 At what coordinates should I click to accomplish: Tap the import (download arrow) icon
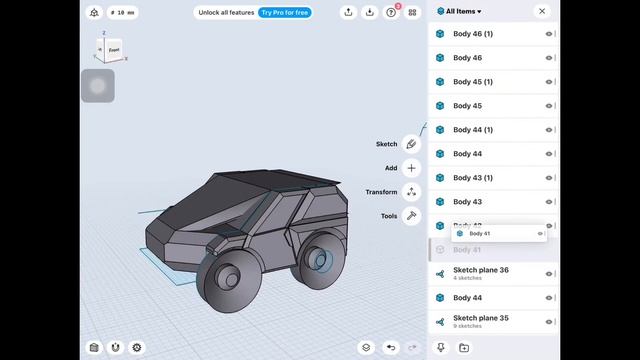coord(369,13)
